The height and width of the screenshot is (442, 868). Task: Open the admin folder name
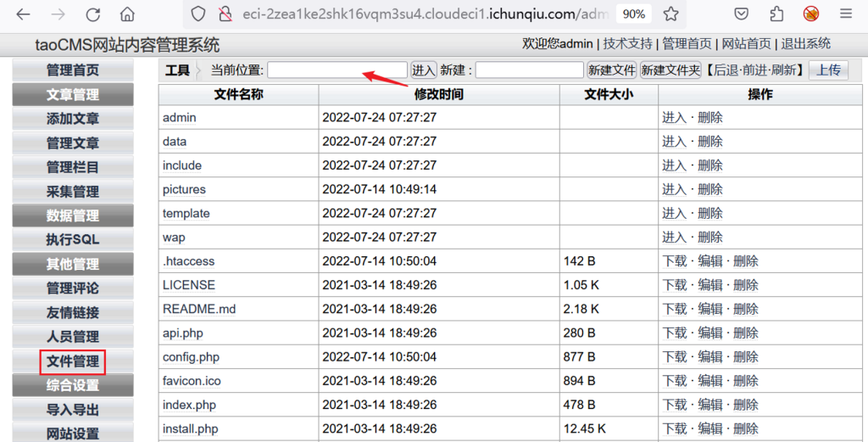click(180, 117)
